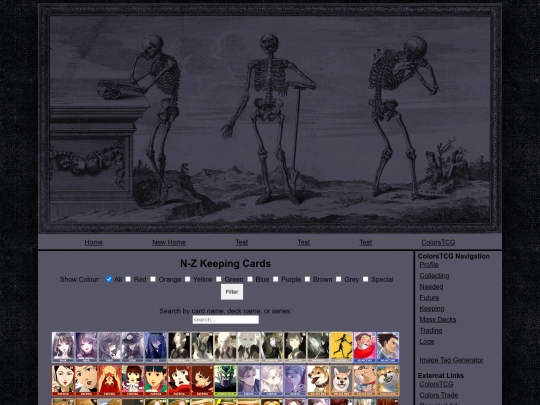View the Logs link

pyautogui.click(x=427, y=342)
